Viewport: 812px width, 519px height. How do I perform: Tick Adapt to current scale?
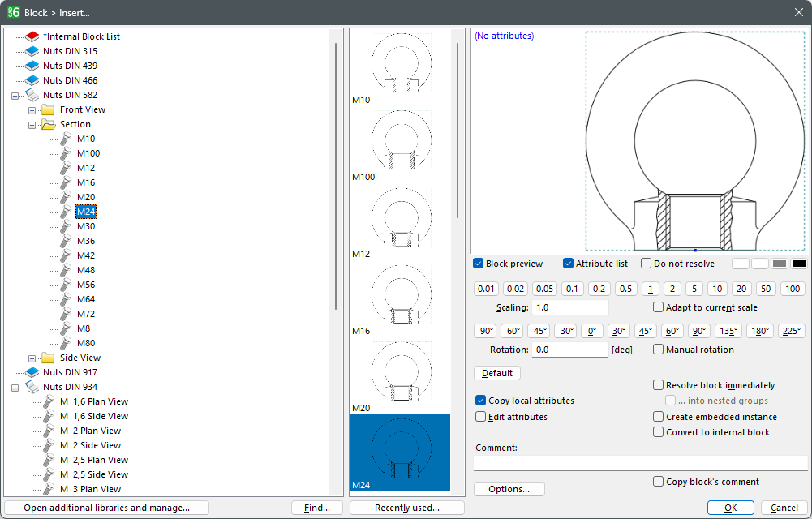coord(658,307)
